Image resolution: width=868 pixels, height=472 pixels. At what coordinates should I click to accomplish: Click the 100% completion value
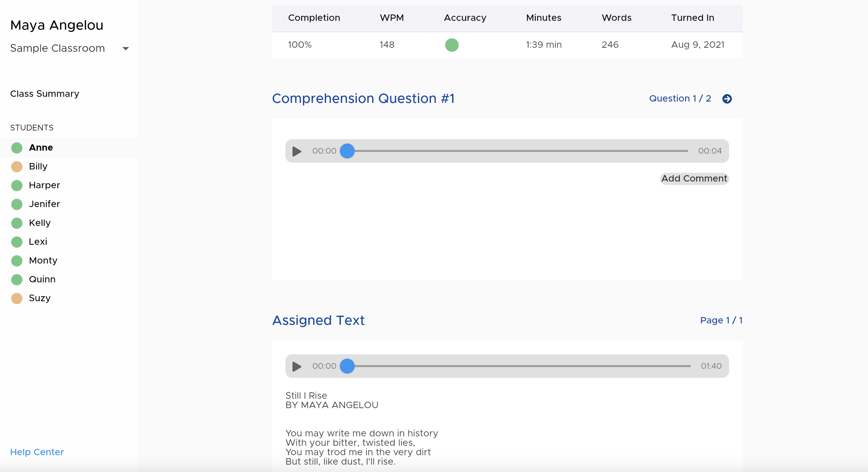pyautogui.click(x=300, y=45)
